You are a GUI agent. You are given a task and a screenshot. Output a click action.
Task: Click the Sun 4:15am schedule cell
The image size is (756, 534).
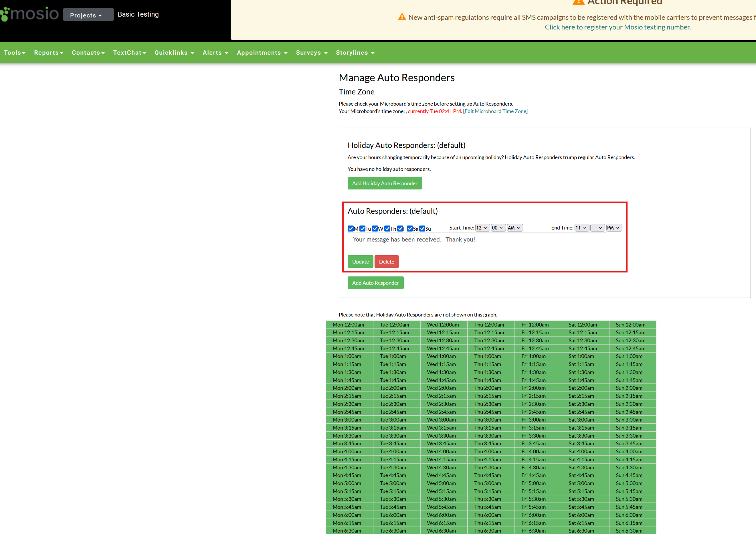pos(632,460)
